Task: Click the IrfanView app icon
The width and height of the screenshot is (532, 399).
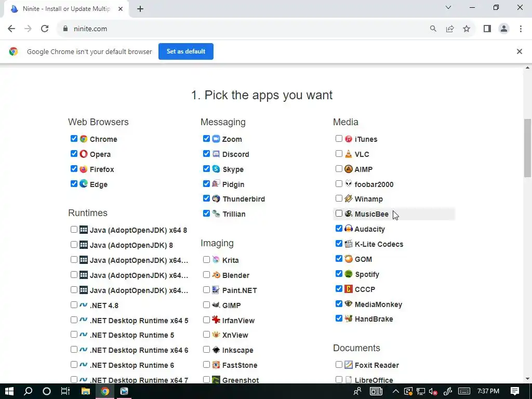Action: click(x=216, y=320)
